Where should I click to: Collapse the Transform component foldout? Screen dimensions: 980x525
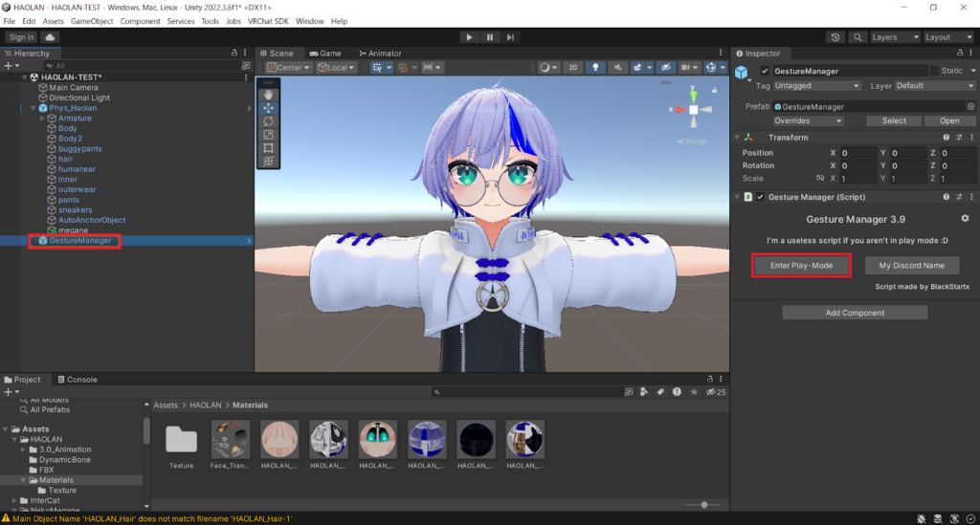pyautogui.click(x=738, y=138)
